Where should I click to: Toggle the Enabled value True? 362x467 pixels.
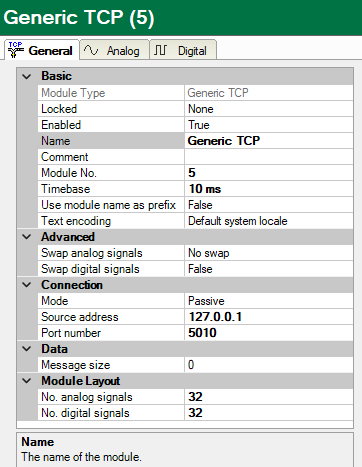tap(269, 125)
